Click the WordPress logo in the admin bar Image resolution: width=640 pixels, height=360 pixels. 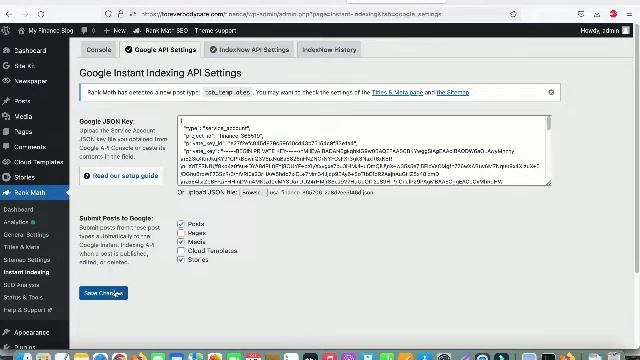point(6,31)
